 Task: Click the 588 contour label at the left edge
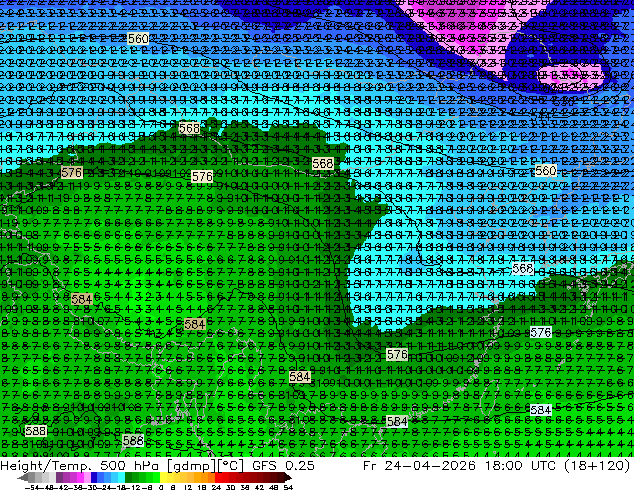click(x=36, y=431)
